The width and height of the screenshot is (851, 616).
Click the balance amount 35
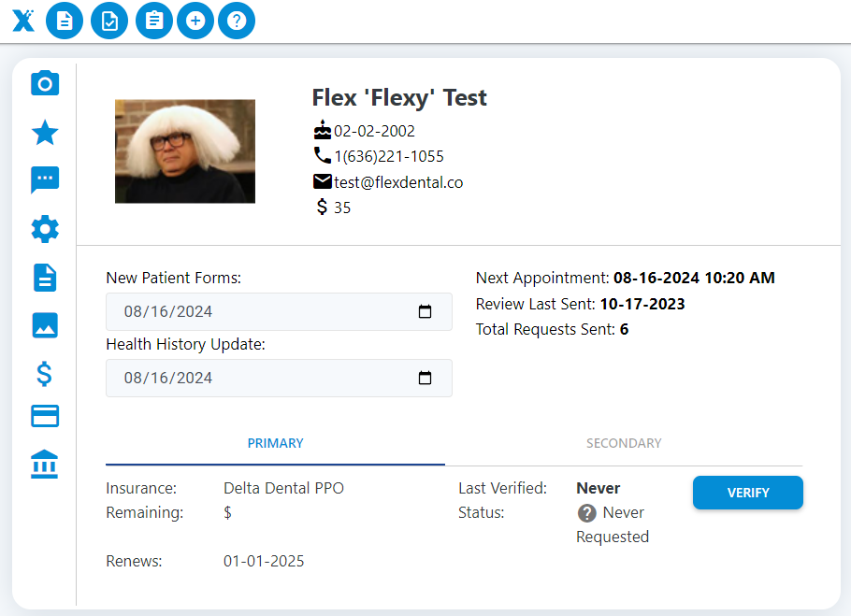[x=342, y=208]
